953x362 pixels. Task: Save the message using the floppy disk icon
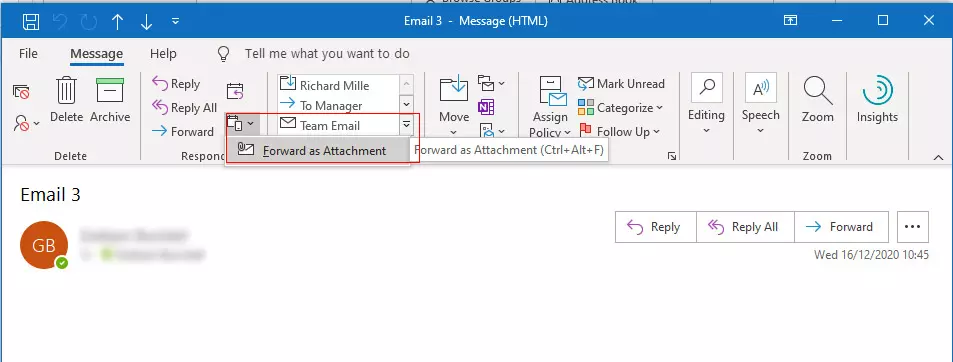pos(31,21)
